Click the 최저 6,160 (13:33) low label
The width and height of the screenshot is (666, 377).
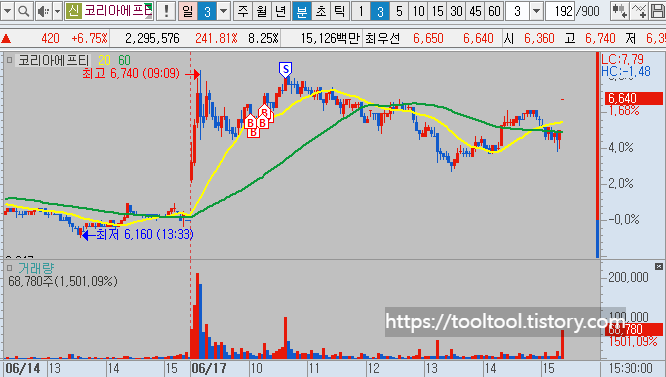[x=145, y=234]
